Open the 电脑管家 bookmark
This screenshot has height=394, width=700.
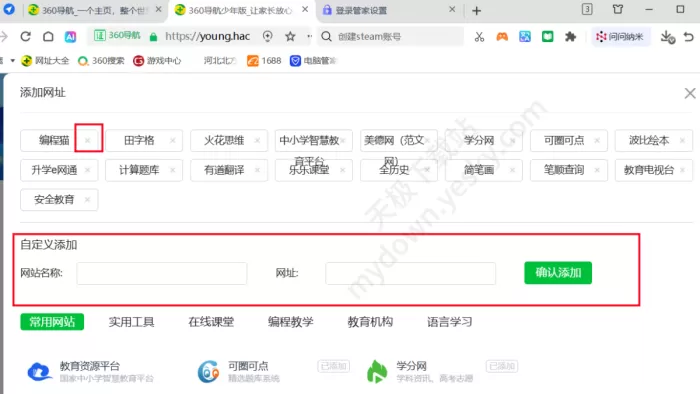coord(313,61)
